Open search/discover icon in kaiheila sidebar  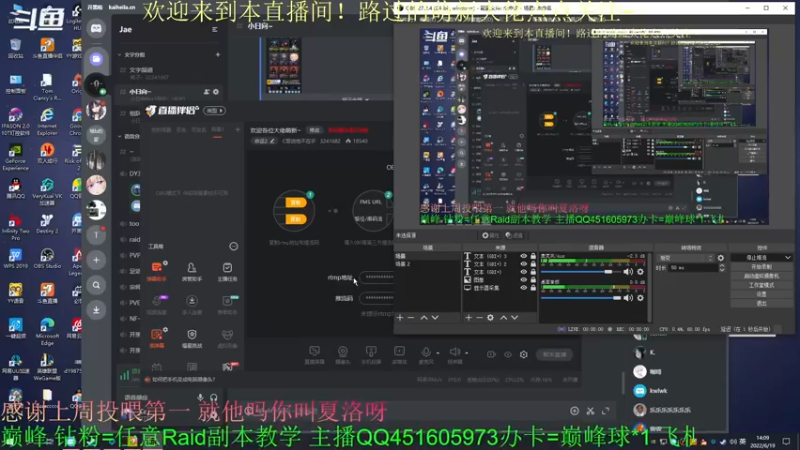coord(96,285)
